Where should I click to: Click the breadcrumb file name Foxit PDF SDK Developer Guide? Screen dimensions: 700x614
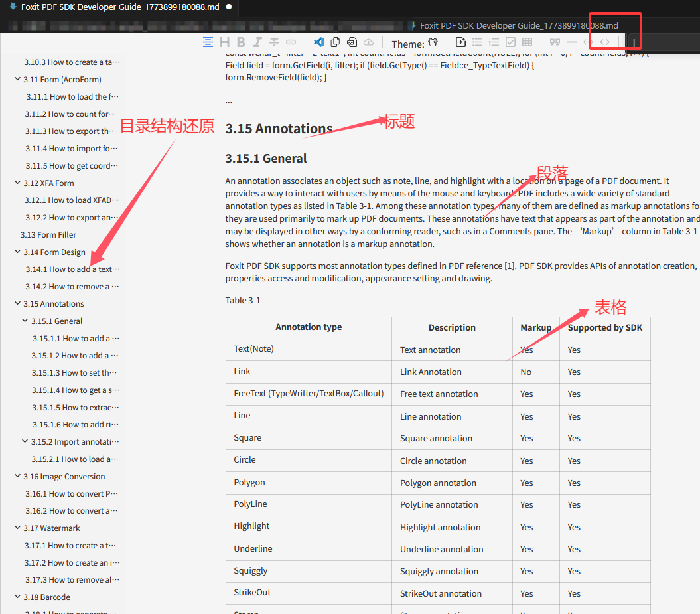519,25
